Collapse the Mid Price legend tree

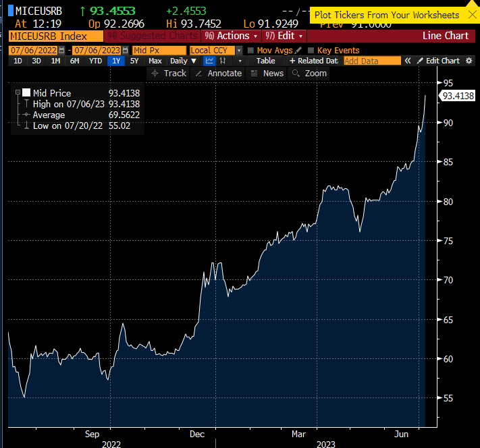point(18,92)
